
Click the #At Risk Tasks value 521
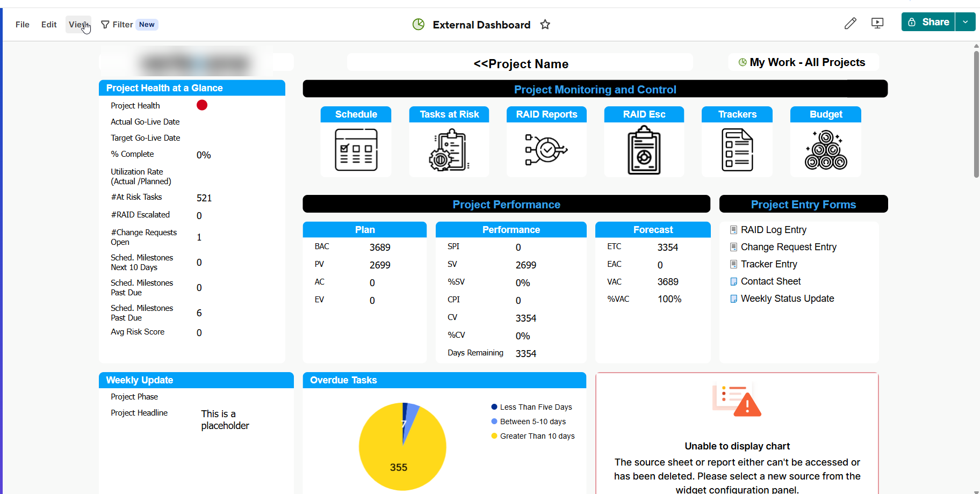click(204, 198)
